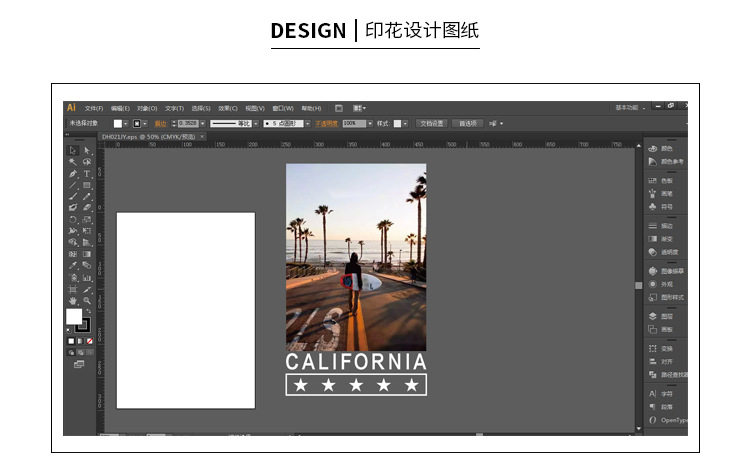
Task: Set paint mode to Color
Action: tap(71, 341)
